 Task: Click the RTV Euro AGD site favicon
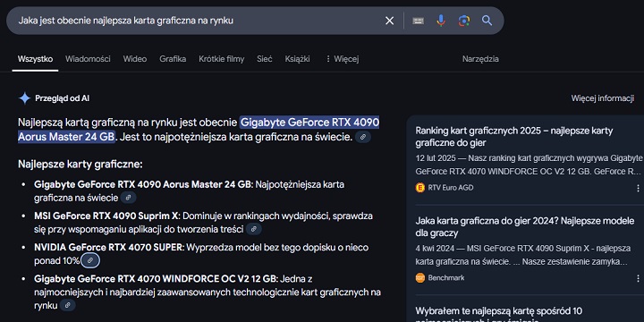pyautogui.click(x=420, y=188)
